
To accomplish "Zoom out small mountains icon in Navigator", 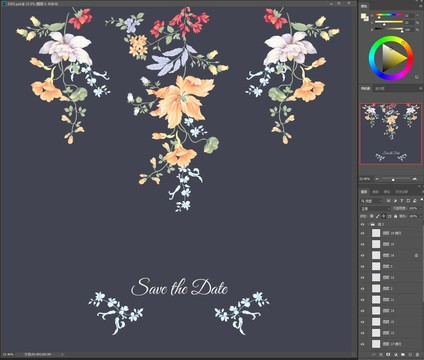I will pos(377,179).
